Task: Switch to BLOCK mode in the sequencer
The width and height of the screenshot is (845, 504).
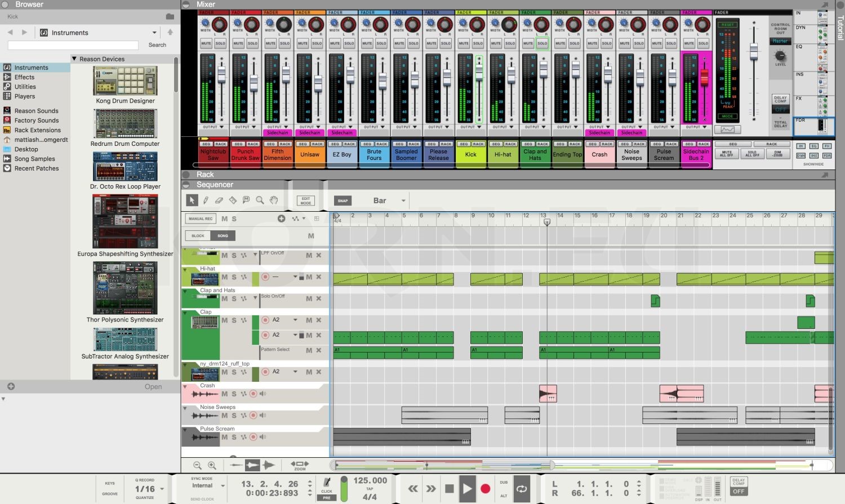Action: 198,235
